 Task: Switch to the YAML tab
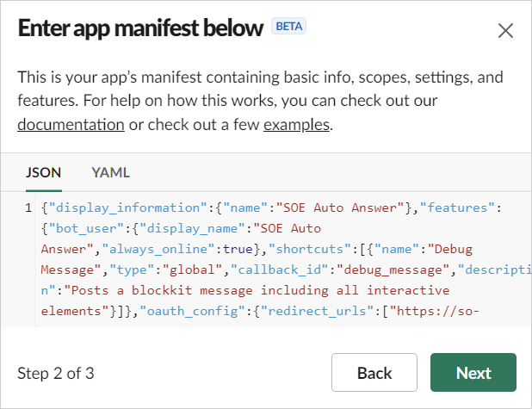(x=110, y=172)
